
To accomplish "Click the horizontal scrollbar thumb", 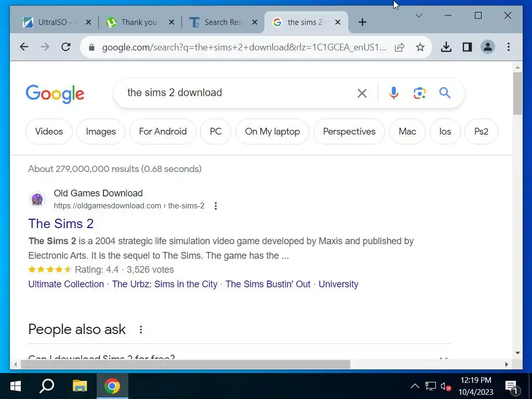I will point(185,364).
